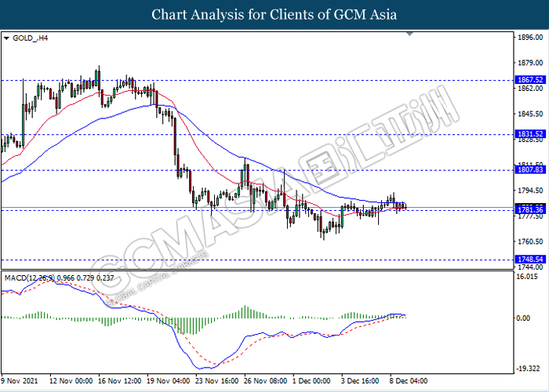Click the 1845.50 price axis value
Image resolution: width=549 pixels, height=392 pixels.
point(531,114)
